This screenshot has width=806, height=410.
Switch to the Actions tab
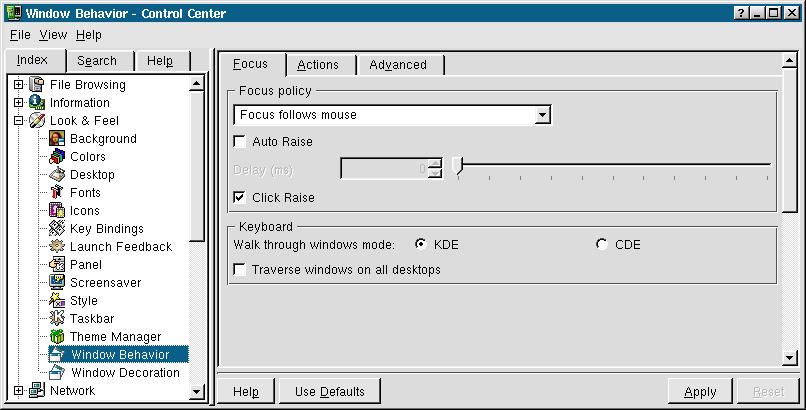point(320,65)
